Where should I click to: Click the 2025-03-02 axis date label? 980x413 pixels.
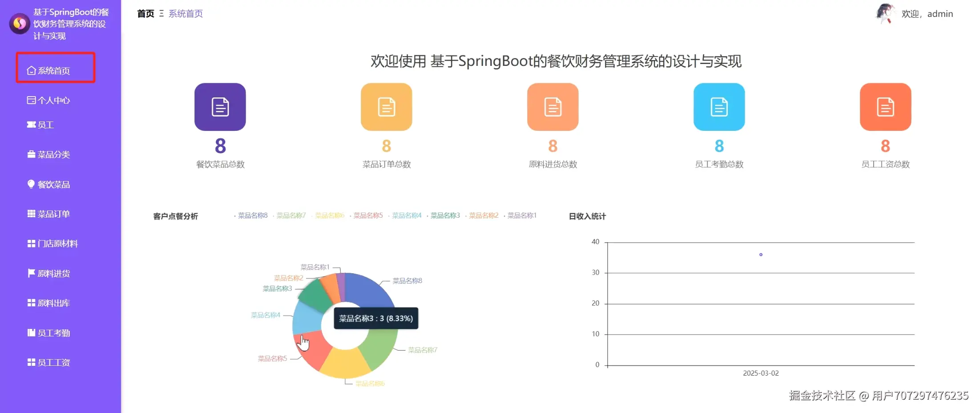point(761,373)
